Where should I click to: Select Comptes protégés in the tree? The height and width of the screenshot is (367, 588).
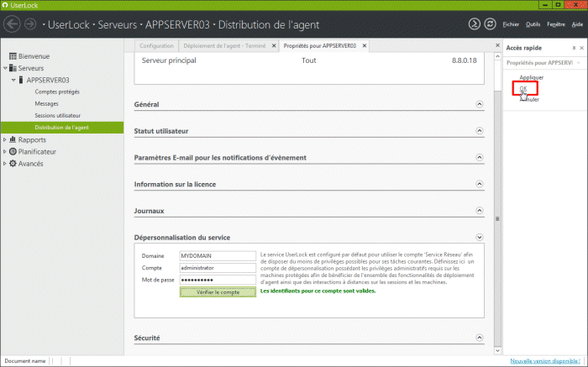point(57,92)
